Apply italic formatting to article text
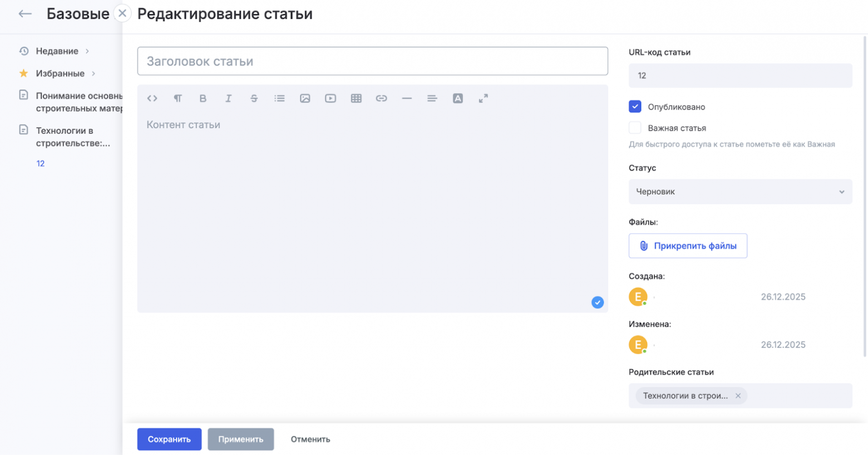 coord(228,98)
